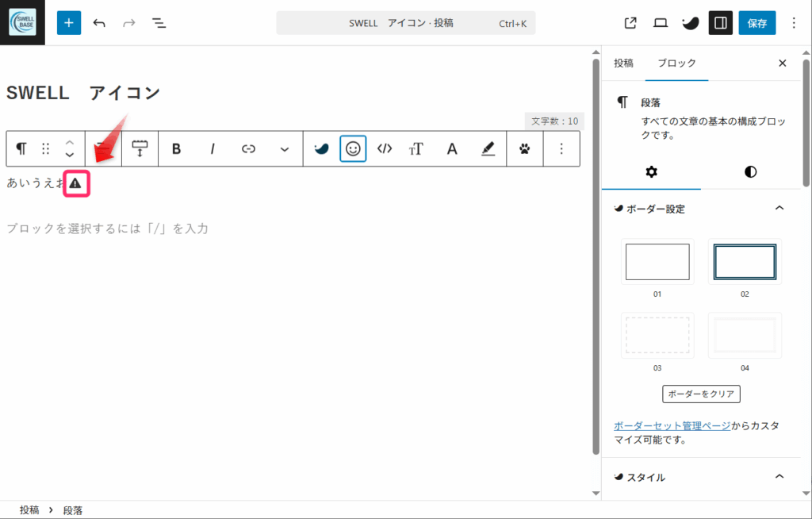The height and width of the screenshot is (519, 812).
Task: Select the gear settings tab
Action: pos(652,171)
